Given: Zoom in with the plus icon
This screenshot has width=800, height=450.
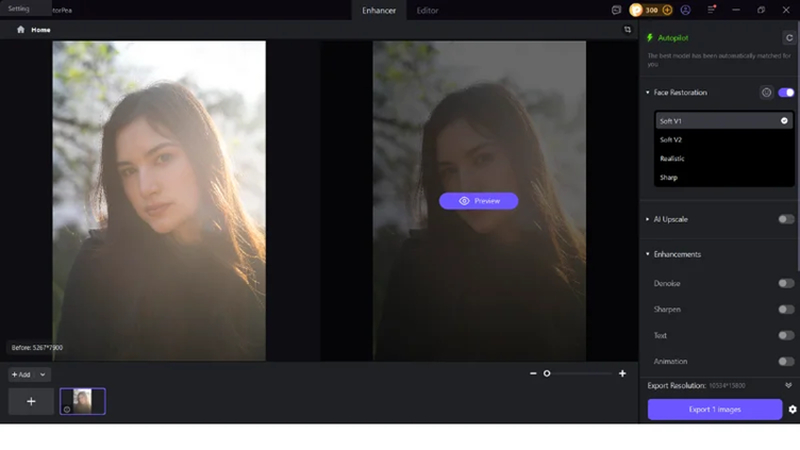Looking at the screenshot, I should coord(622,373).
